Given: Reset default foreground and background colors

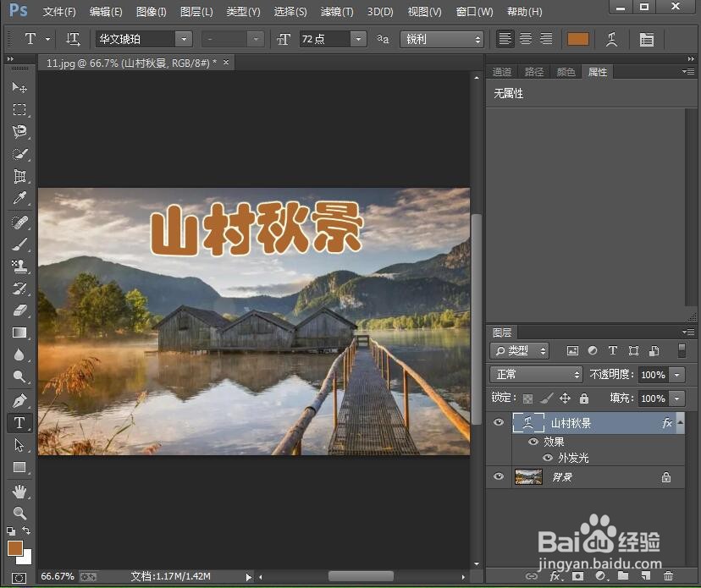Looking at the screenshot, I should (x=11, y=530).
